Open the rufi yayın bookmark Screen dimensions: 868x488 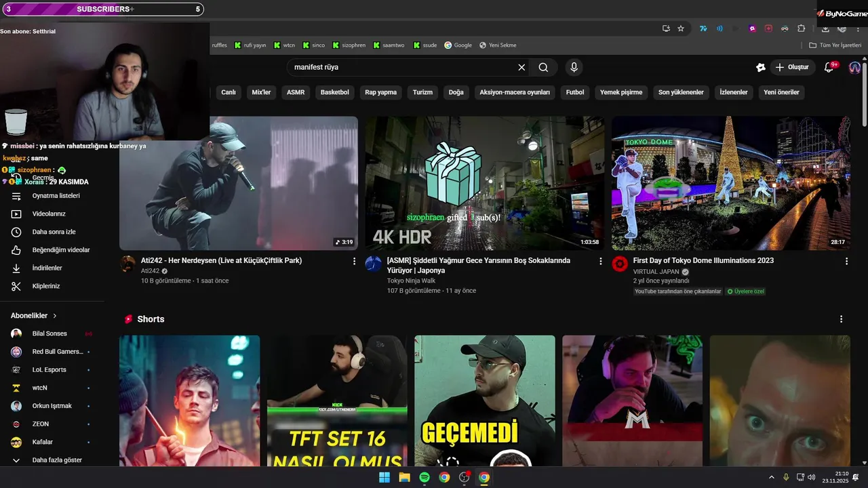pos(250,45)
